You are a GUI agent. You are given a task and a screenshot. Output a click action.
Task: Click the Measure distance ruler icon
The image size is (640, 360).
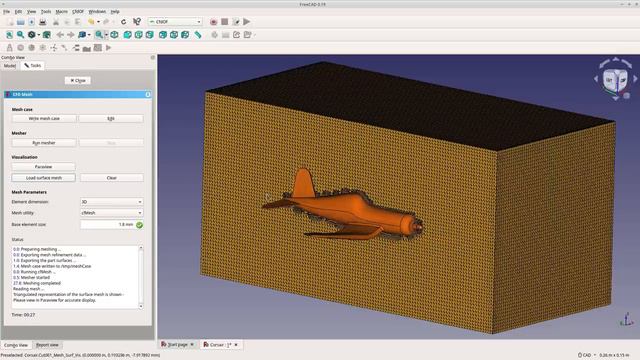pos(198,35)
